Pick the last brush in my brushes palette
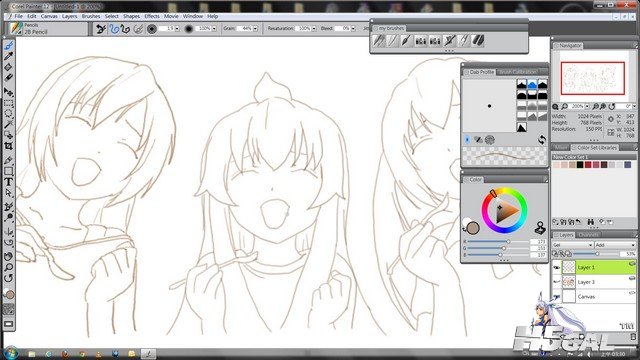 coord(478,40)
